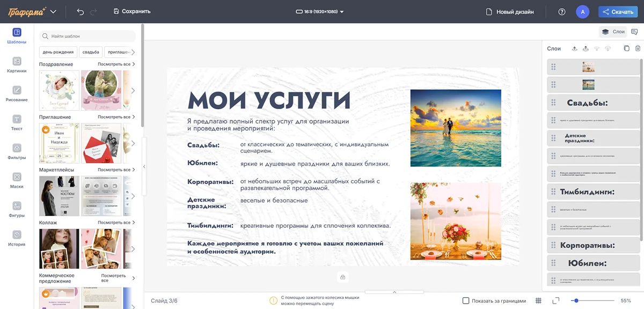Screen dimensions: 644x309
Task: Select the table flowers photo on canvas
Action: (x=456, y=221)
